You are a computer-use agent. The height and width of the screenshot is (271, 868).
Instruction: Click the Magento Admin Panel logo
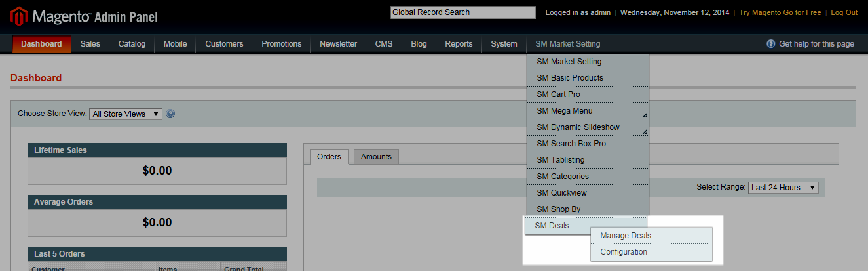pos(85,16)
